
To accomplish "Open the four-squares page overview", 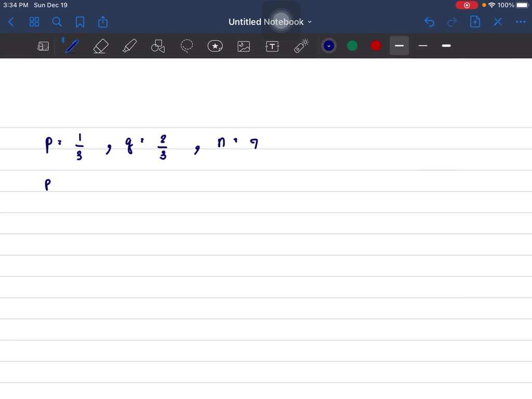I will (x=34, y=22).
